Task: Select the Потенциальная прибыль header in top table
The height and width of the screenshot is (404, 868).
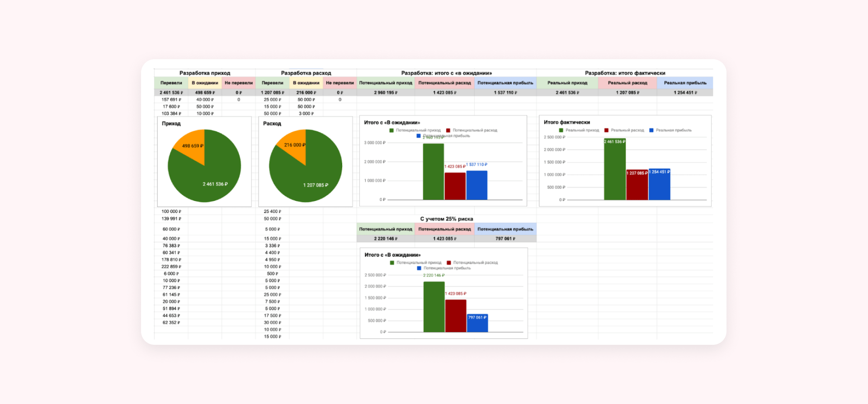Action: pyautogui.click(x=505, y=83)
